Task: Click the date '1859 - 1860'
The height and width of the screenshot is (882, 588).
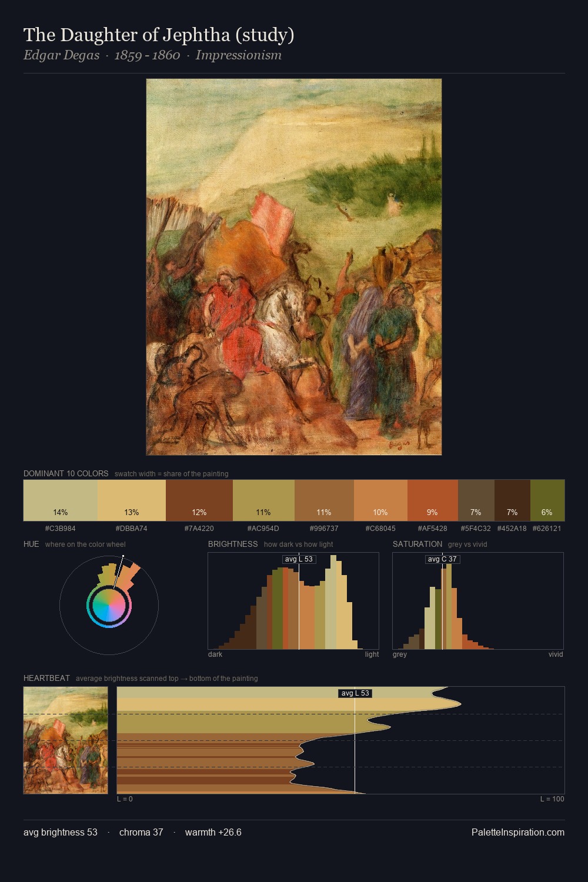Action: coord(147,55)
